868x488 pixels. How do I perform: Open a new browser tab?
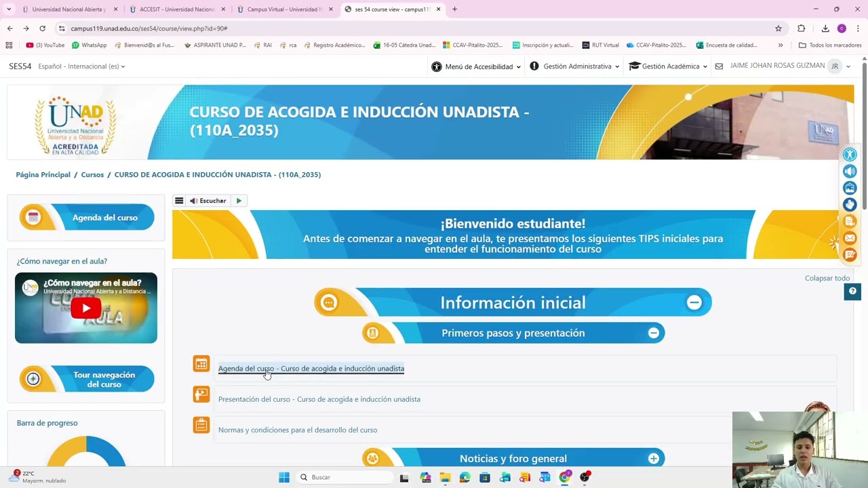pyautogui.click(x=454, y=9)
